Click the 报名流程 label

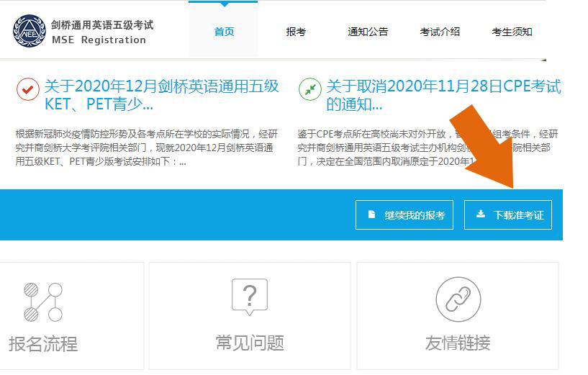(43, 344)
